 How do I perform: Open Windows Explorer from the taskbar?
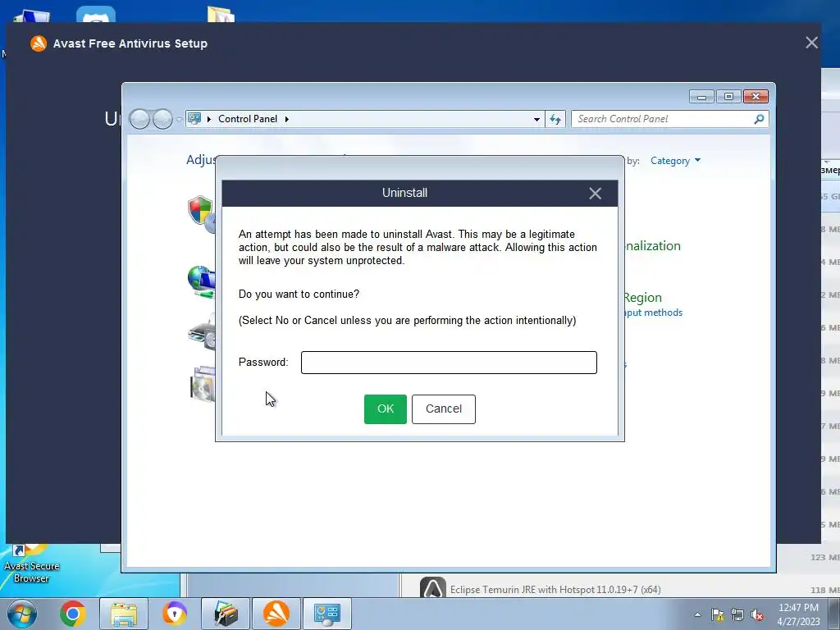coord(124,614)
